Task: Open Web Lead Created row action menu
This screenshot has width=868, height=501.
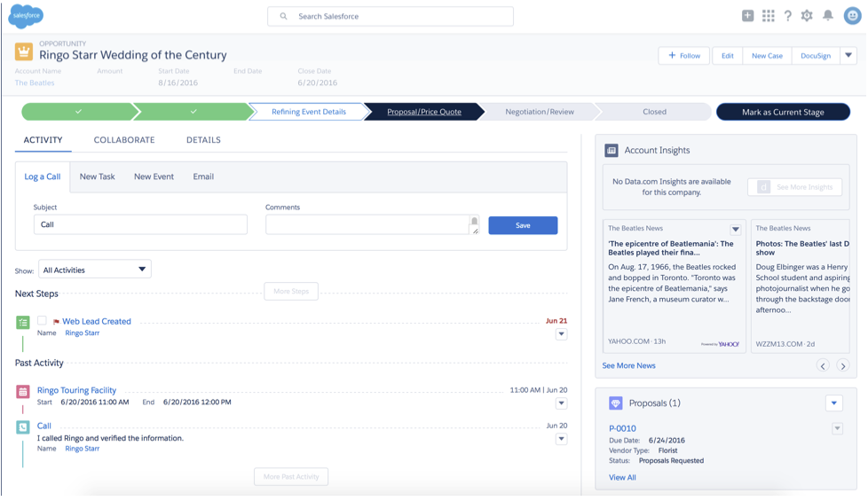Action: point(561,334)
